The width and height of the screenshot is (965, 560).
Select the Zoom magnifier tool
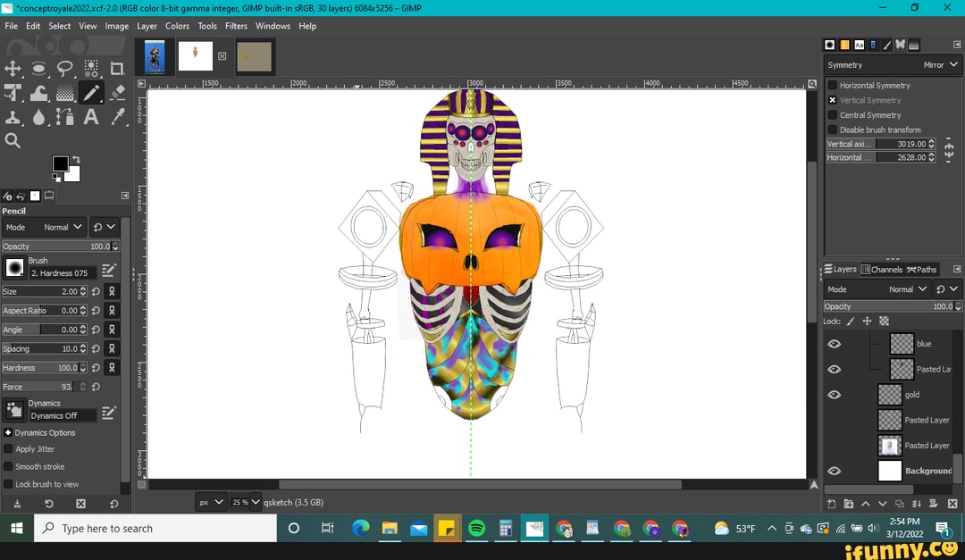click(x=13, y=140)
